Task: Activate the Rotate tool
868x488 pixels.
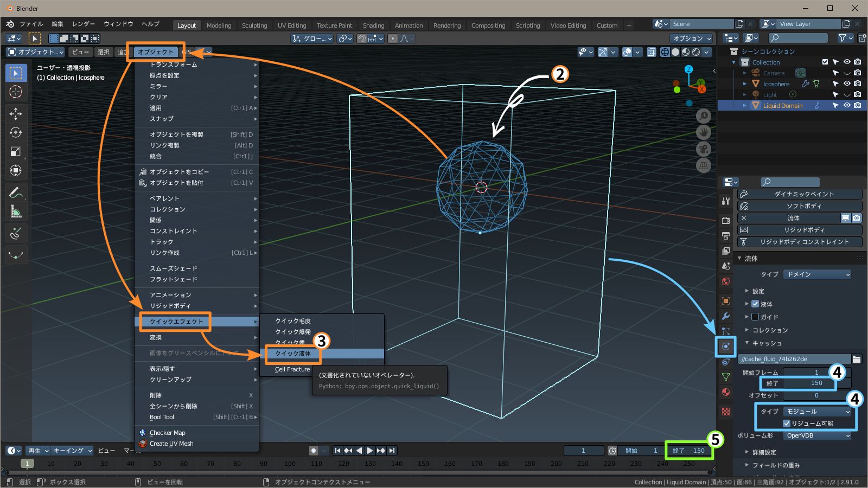Action: pyautogui.click(x=16, y=132)
